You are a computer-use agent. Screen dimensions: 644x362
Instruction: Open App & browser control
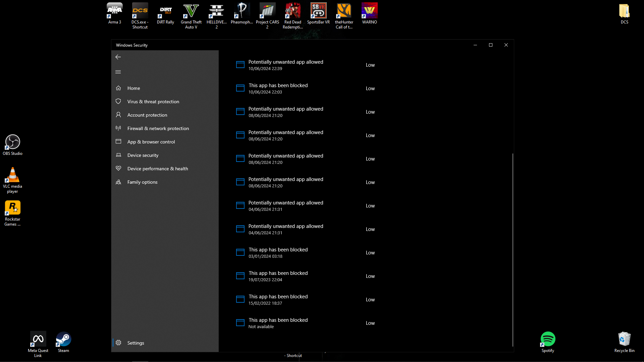(x=165, y=142)
